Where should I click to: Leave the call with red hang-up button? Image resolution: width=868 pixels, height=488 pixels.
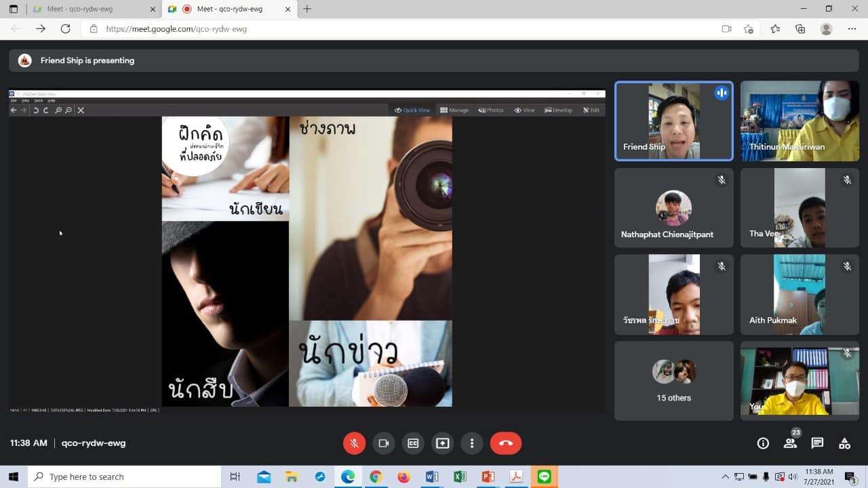point(506,443)
